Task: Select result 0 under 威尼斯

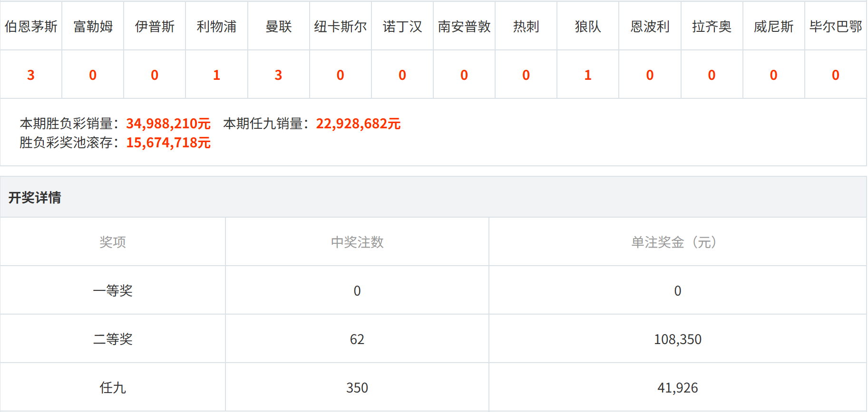Action: [774, 75]
